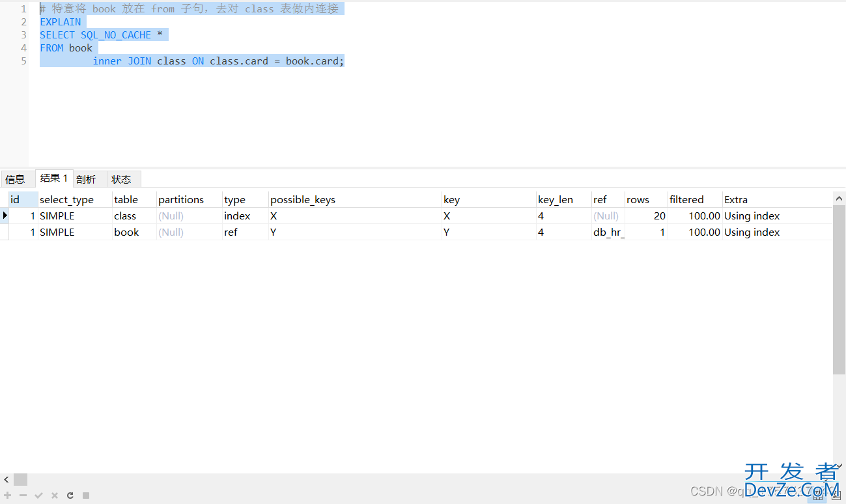The image size is (846, 504).
Task: Click the Extra column header
Action: tap(778, 199)
